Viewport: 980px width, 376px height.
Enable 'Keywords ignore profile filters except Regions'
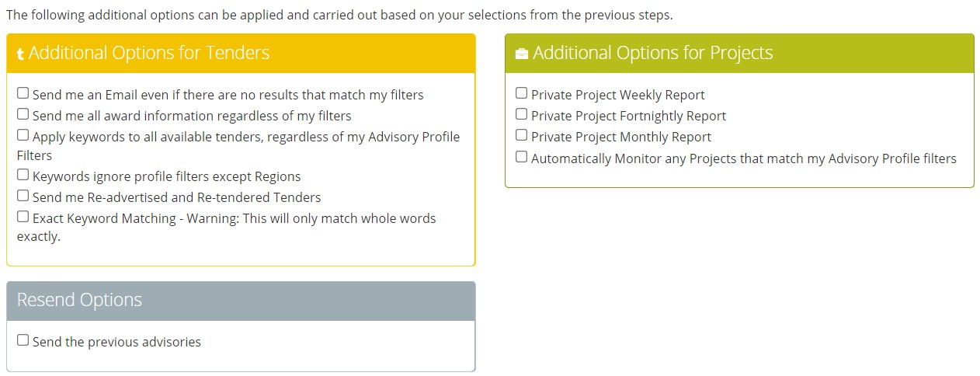tap(23, 175)
